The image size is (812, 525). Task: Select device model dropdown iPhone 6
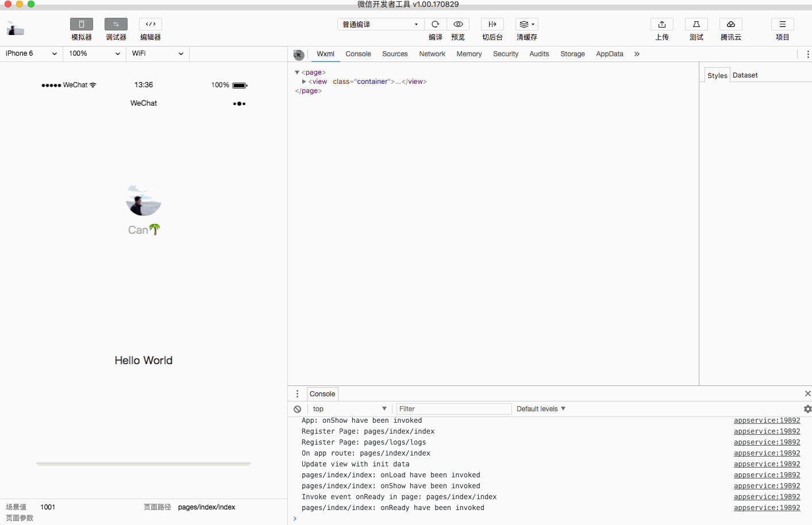32,53
